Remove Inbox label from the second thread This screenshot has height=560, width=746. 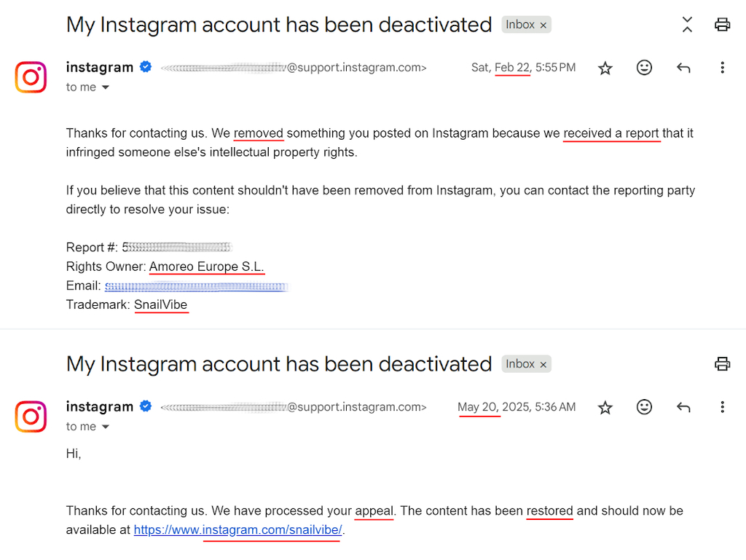(543, 364)
